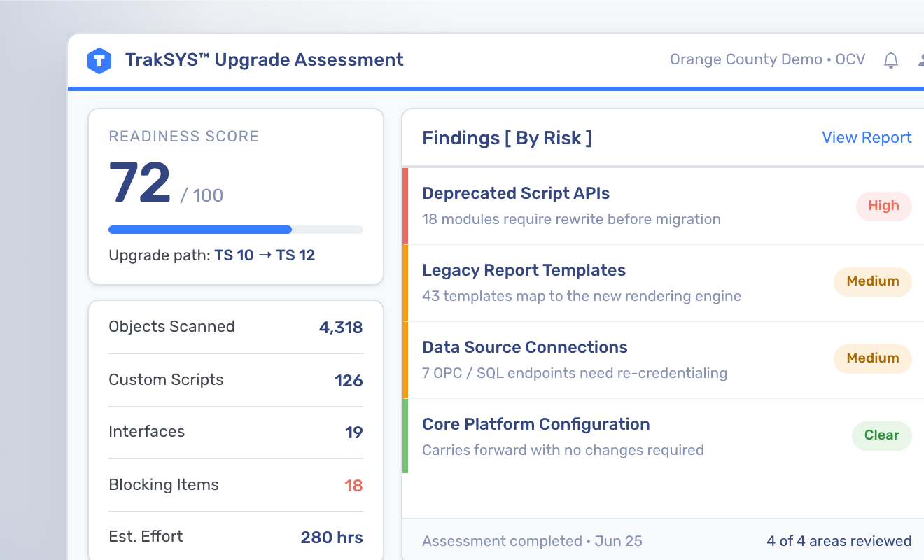This screenshot has height=560, width=924.
Task: Click the High risk badge
Action: click(x=883, y=206)
